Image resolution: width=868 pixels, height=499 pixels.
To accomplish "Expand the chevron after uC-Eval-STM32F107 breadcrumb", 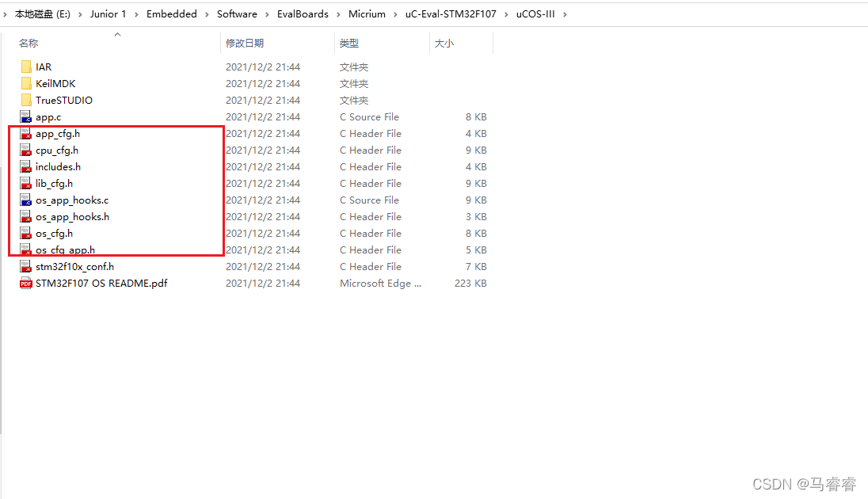I will [x=506, y=14].
